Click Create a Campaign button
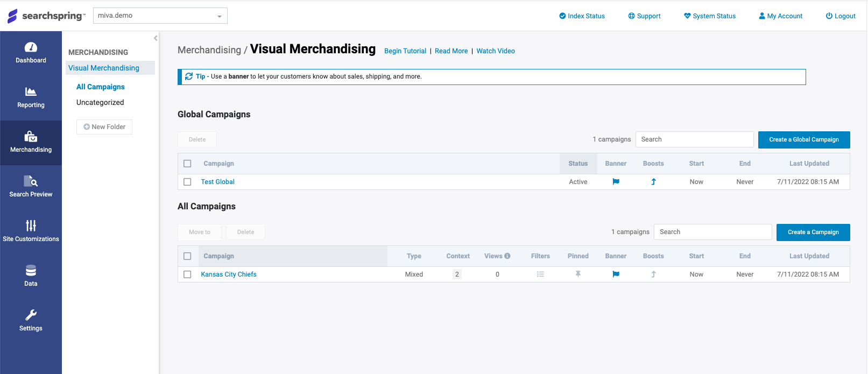Screen dimensions: 868x374 [813, 232]
